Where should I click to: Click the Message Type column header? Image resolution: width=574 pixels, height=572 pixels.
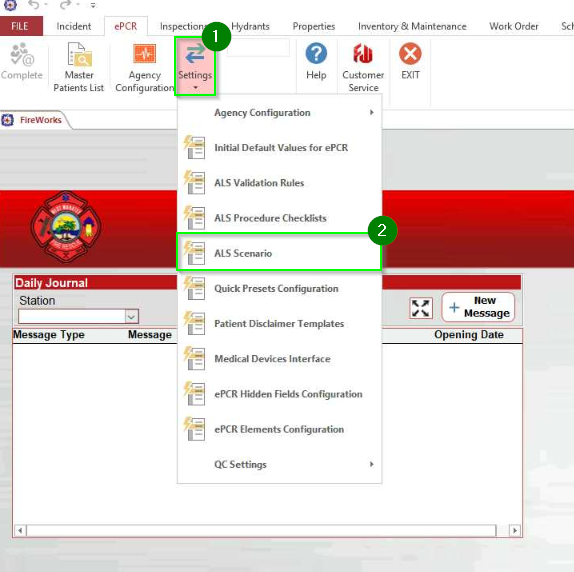[x=49, y=334]
